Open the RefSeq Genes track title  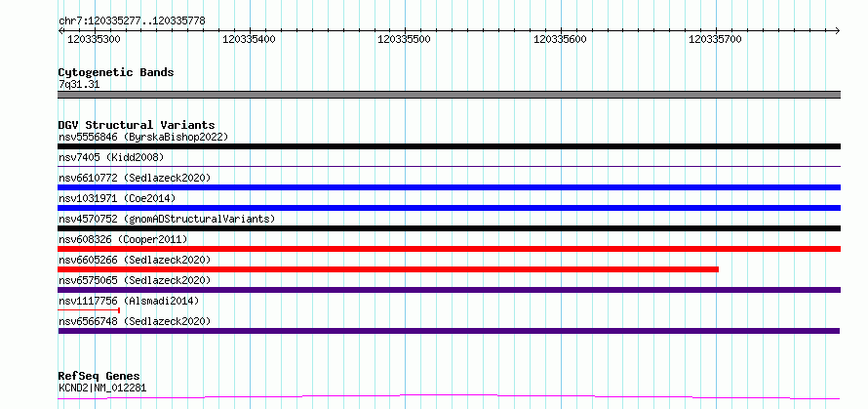[x=99, y=377]
